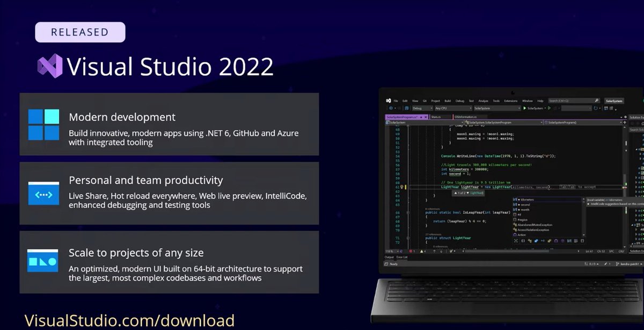Select AbandonedMutexException in IntelliSense list

[548, 225]
